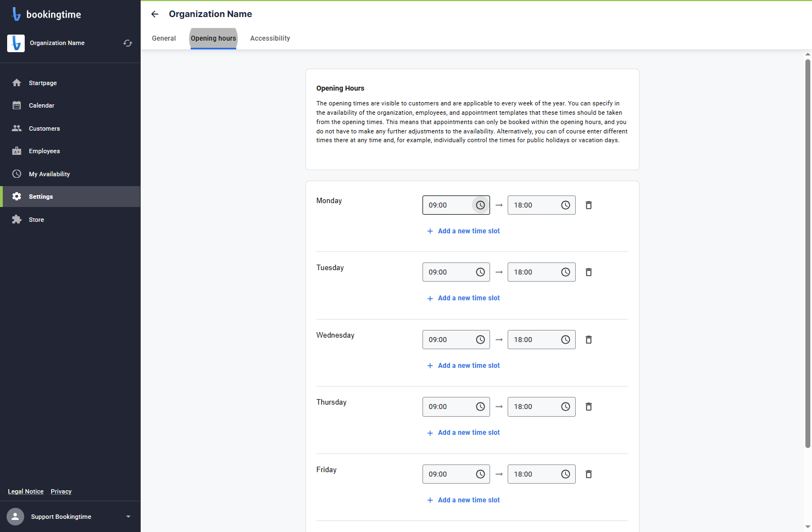Open the clock picker for Monday end time

click(x=565, y=205)
